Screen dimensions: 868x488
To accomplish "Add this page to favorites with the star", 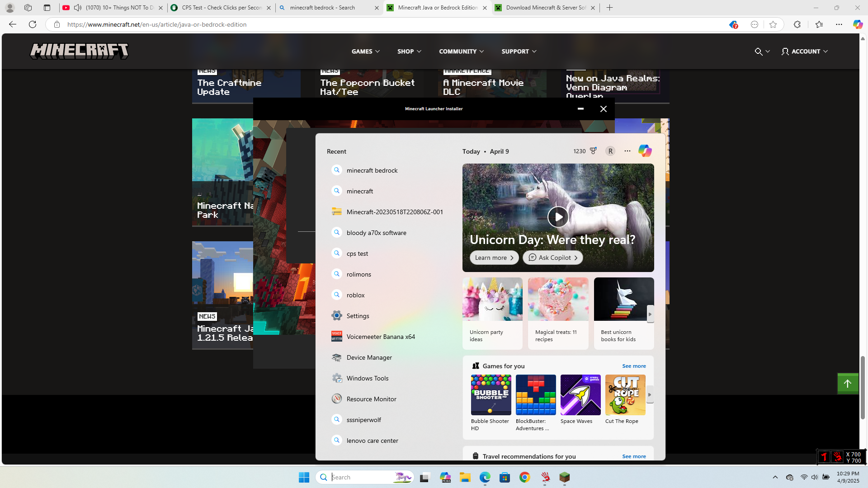I will click(x=773, y=24).
